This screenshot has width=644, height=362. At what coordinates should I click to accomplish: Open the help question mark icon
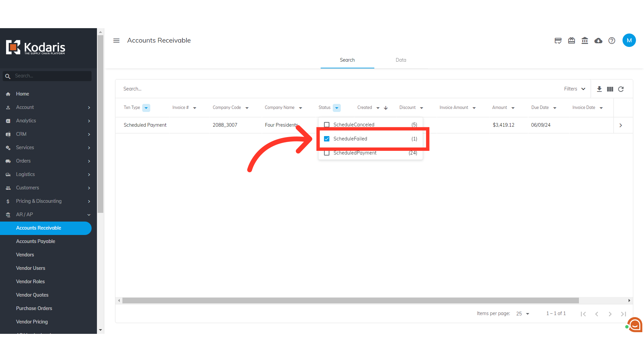612,41
